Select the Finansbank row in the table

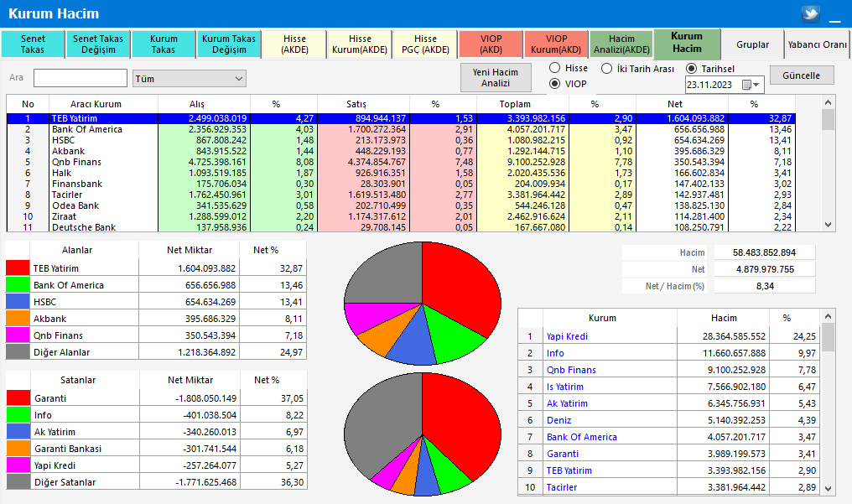(x=401, y=184)
